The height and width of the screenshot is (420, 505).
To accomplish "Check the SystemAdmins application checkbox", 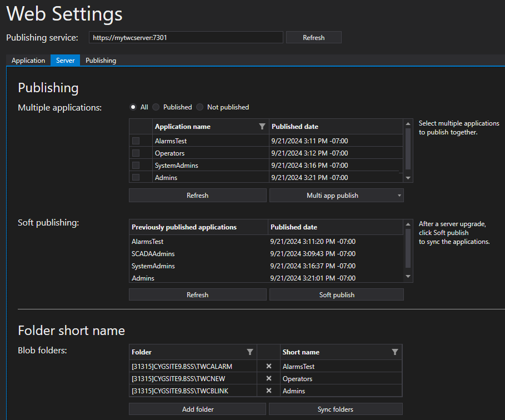I will (x=136, y=165).
